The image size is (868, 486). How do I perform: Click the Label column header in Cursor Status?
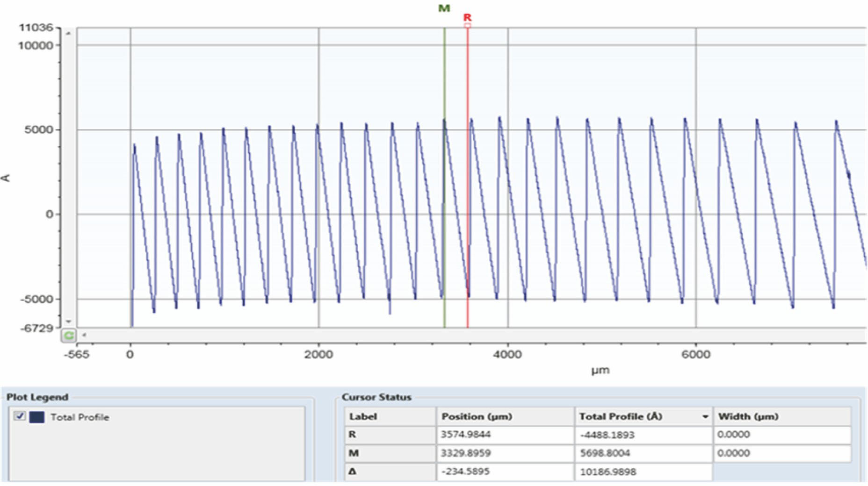coord(363,416)
